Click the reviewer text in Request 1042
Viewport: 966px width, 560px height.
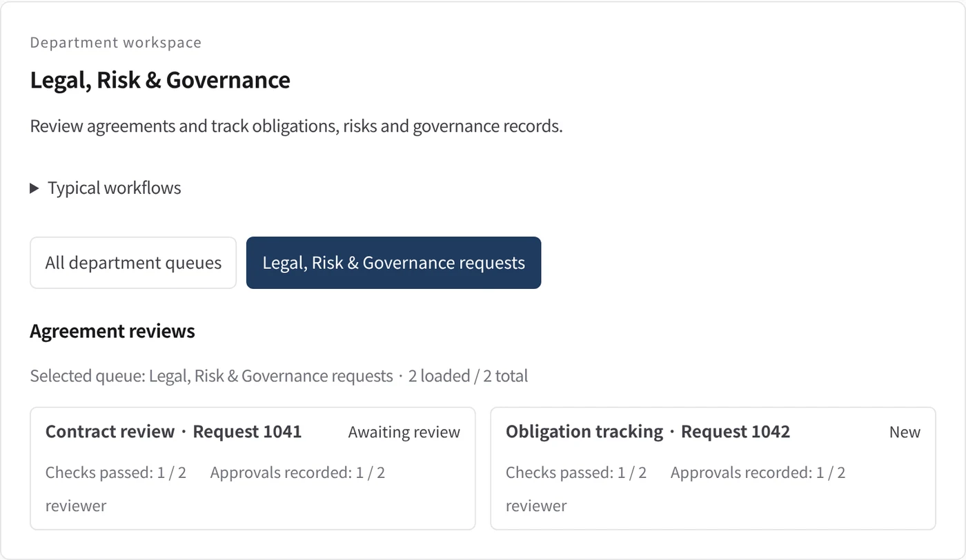point(536,506)
